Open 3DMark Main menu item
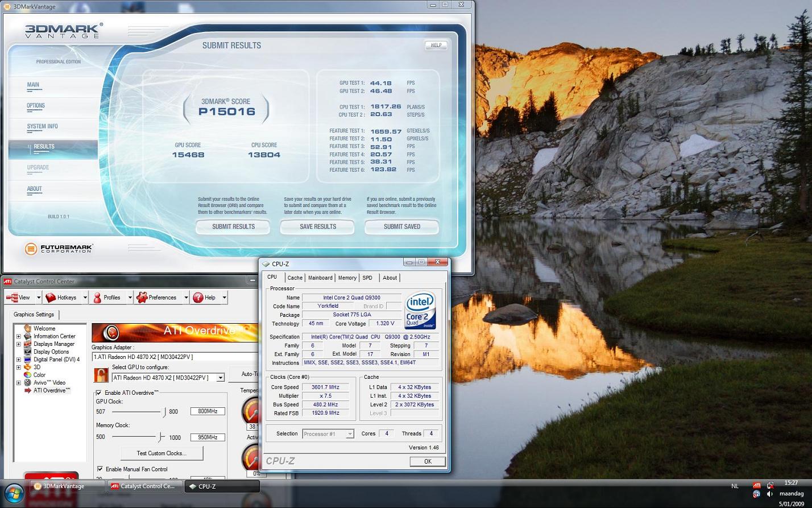 pos(33,85)
